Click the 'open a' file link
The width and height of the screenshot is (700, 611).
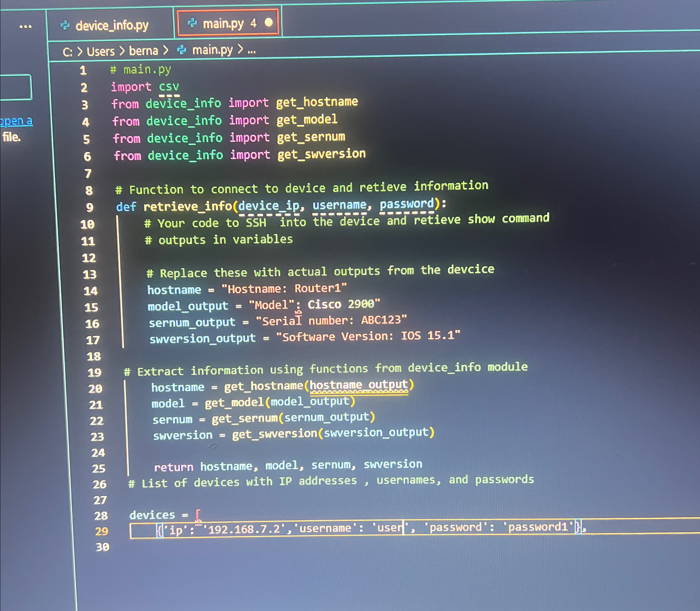16,121
